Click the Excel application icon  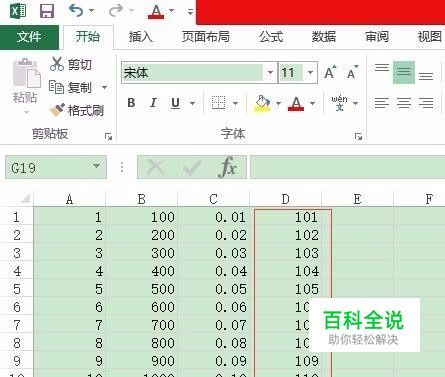pos(18,11)
